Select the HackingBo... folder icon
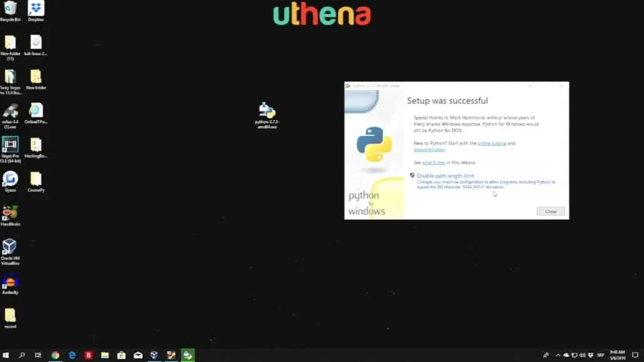 click(36, 148)
